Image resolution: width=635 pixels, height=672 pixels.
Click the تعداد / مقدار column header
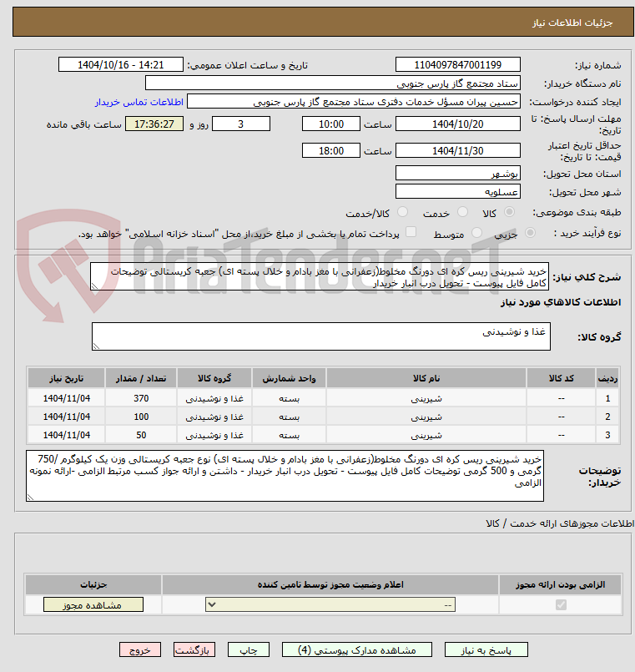(x=141, y=378)
